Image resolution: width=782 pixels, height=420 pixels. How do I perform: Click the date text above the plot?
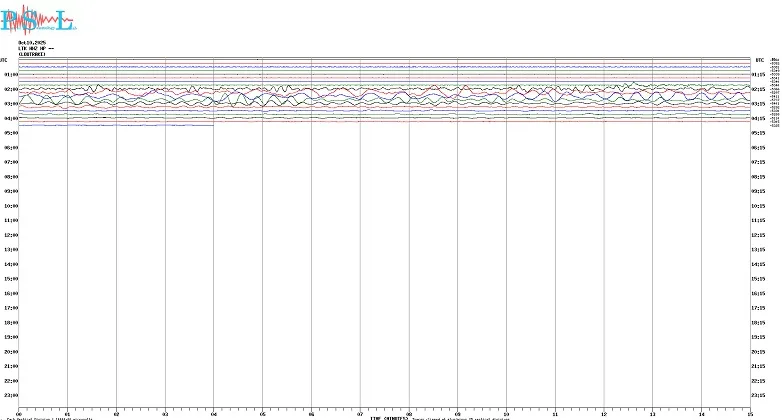33,42
